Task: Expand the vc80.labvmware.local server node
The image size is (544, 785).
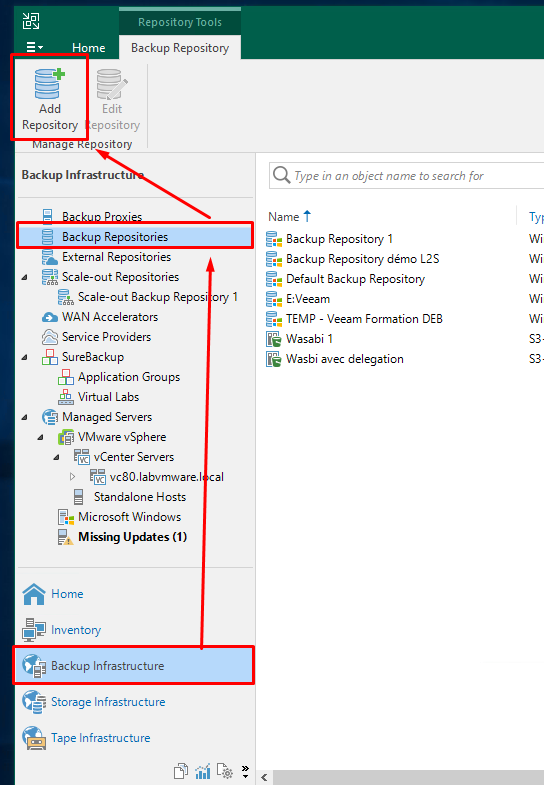Action: (x=73, y=477)
